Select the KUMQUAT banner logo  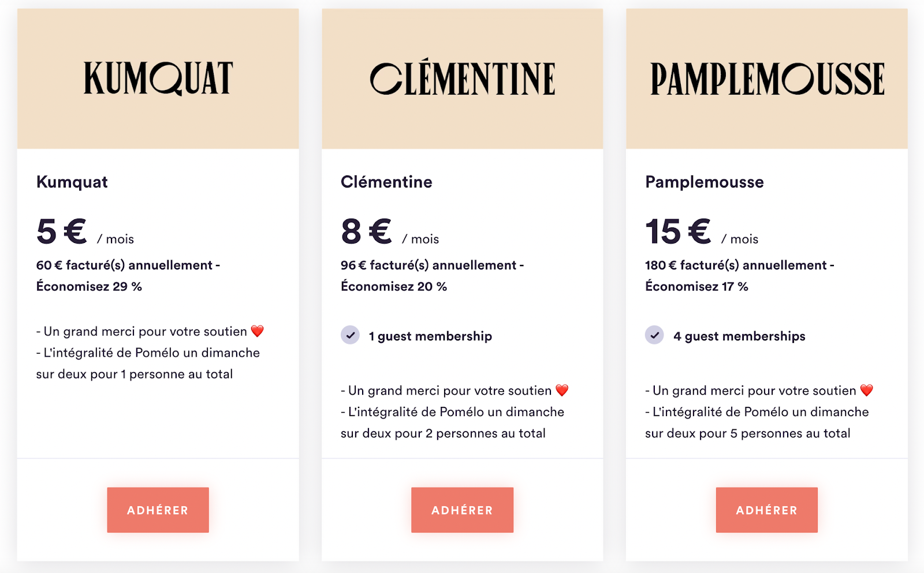click(x=158, y=77)
